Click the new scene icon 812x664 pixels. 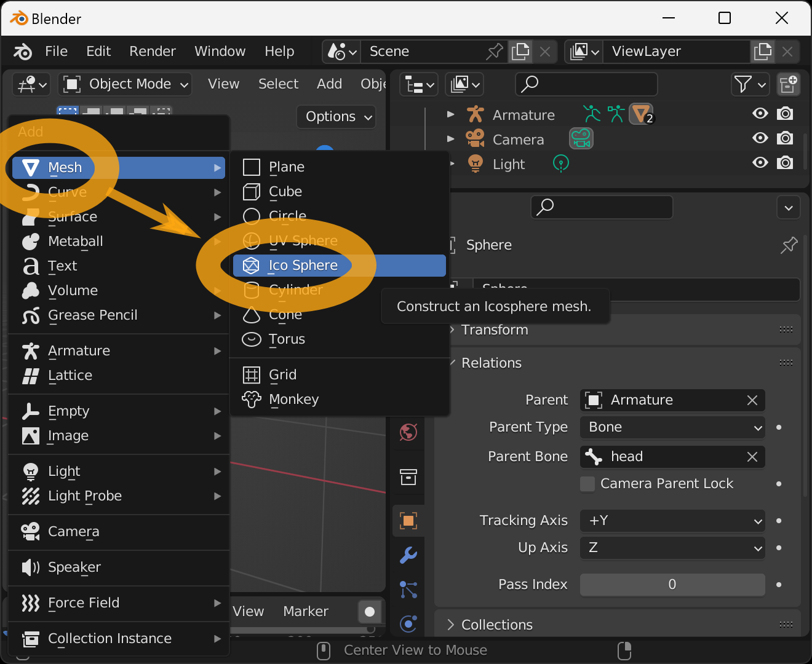pyautogui.click(x=520, y=52)
